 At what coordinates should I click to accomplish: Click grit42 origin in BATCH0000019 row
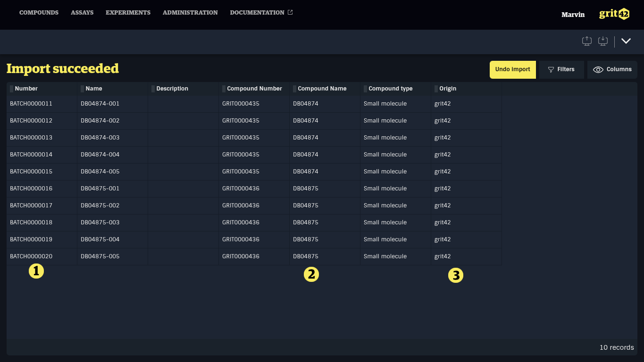pos(443,239)
